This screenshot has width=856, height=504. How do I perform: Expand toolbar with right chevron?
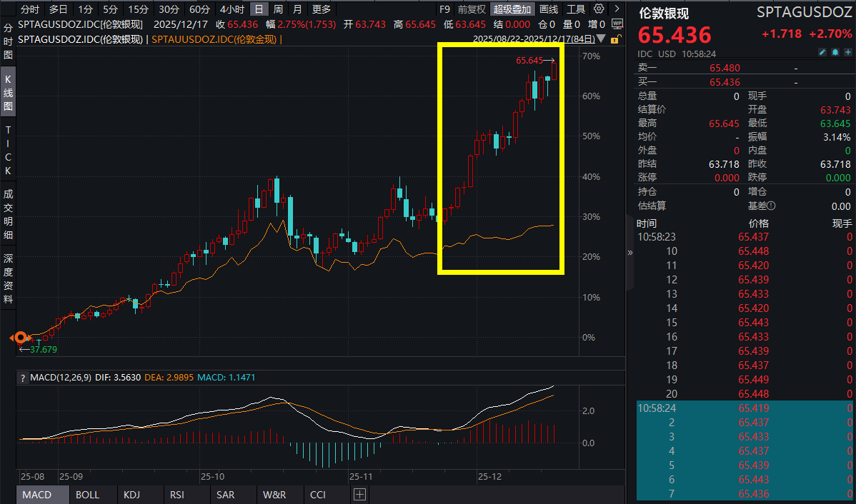pos(617,9)
